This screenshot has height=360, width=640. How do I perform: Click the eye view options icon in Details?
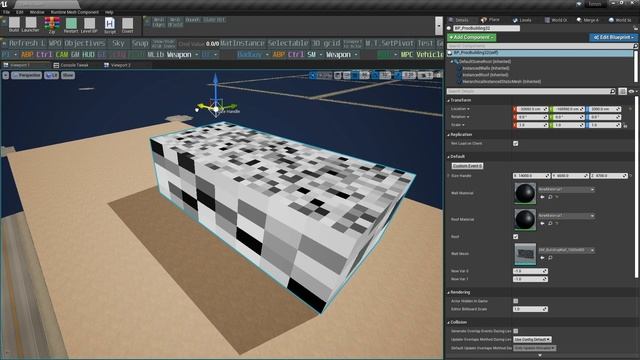click(631, 91)
